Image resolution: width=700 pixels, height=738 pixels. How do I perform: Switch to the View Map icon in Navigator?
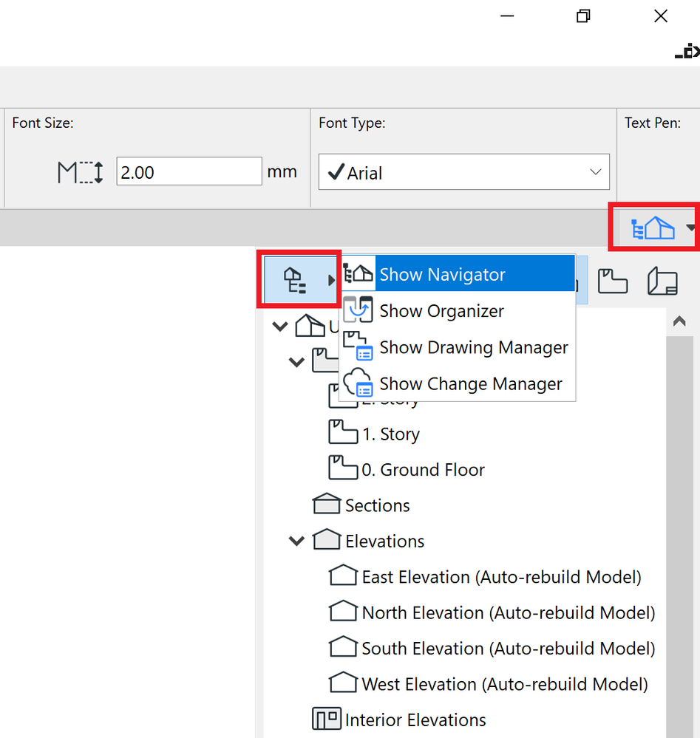(x=613, y=281)
